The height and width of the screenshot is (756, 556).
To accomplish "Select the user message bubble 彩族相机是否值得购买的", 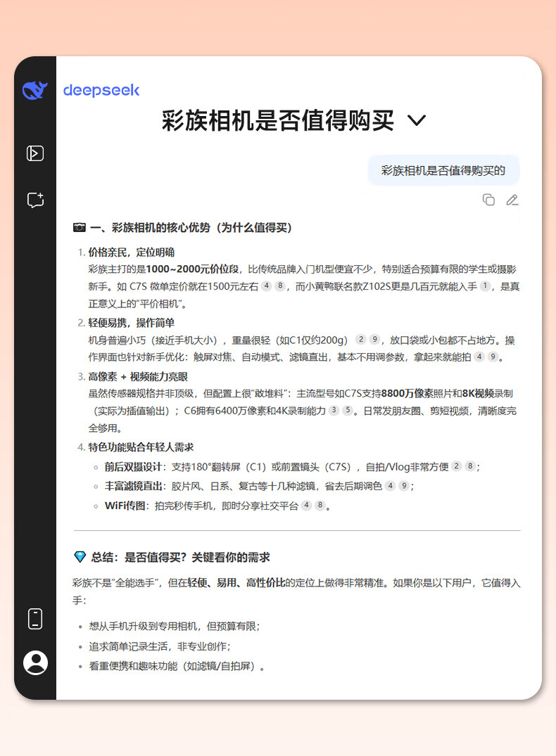I will tap(443, 170).
